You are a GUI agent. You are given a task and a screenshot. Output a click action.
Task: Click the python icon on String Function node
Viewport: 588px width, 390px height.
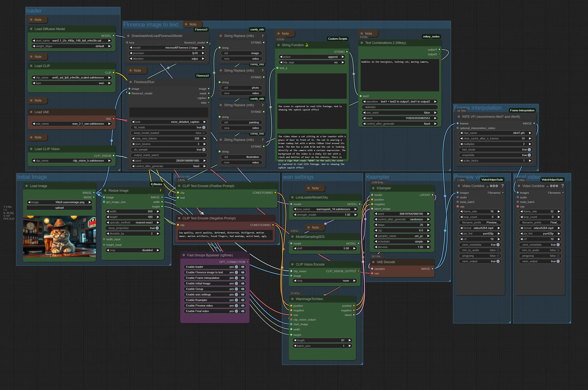tap(307, 45)
